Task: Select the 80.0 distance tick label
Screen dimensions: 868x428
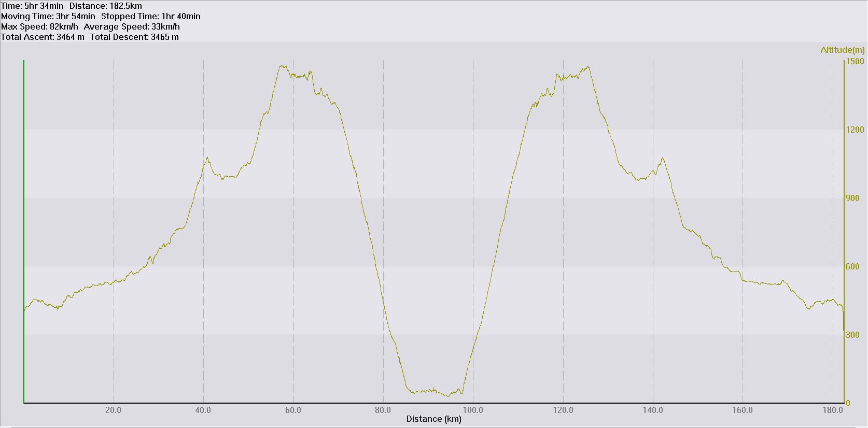Action: coord(383,410)
